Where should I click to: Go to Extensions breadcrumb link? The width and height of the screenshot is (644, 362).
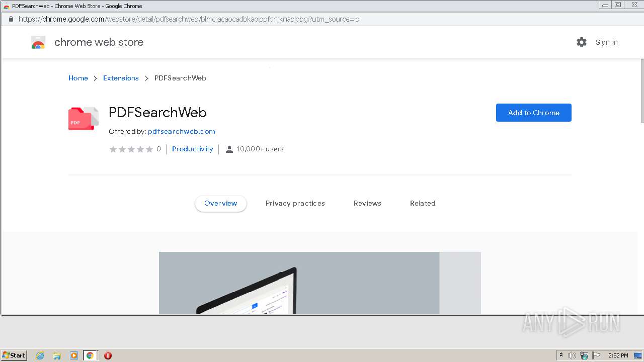[x=121, y=78]
